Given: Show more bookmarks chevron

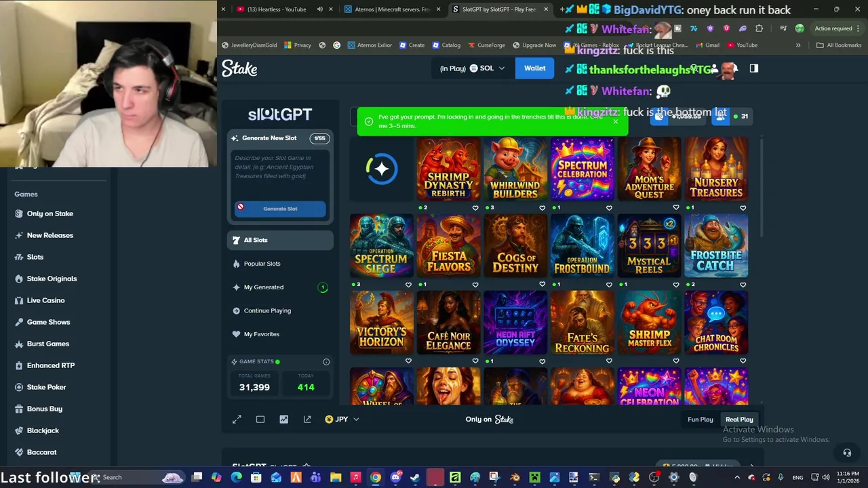Looking at the screenshot, I should 798,45.
